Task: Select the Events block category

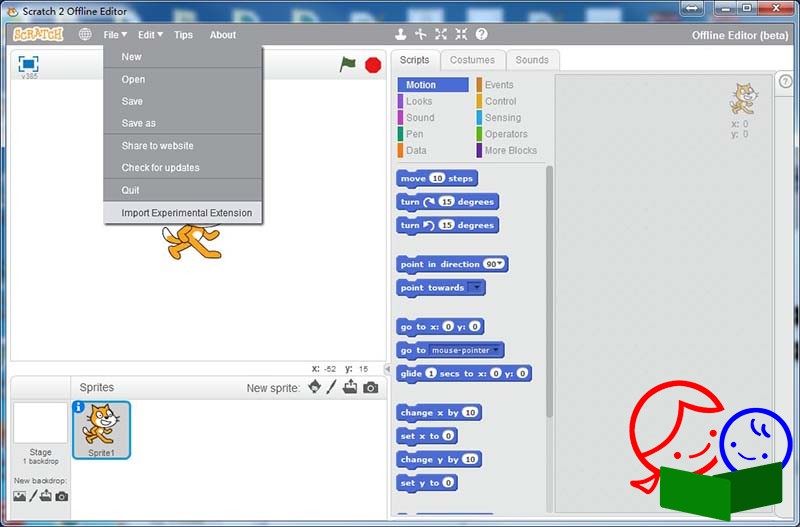Action: click(510, 85)
